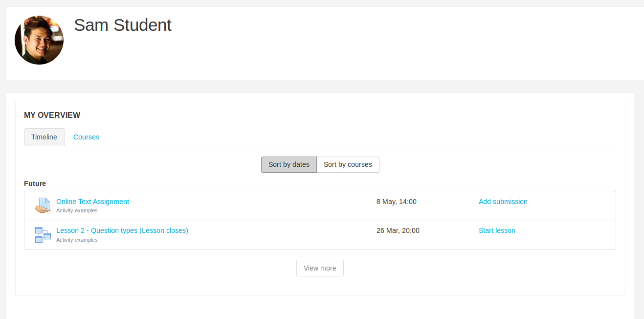
Task: Click Add submission for the assignment
Action: point(503,202)
